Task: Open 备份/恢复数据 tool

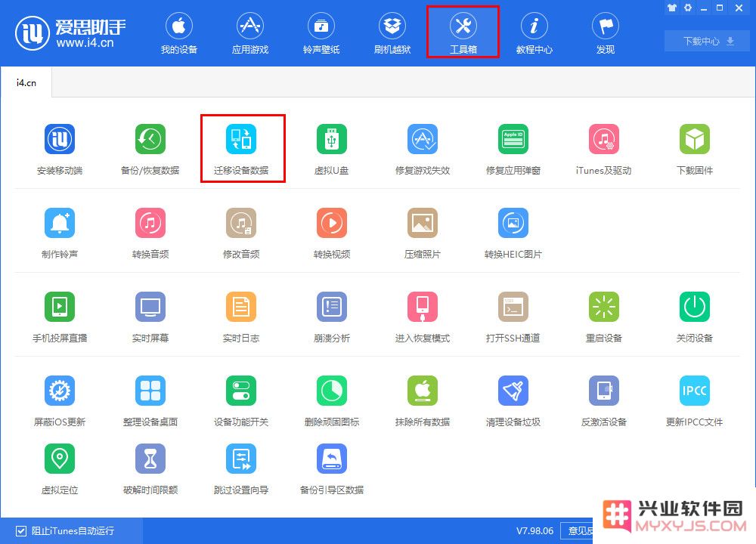Action: coord(150,149)
